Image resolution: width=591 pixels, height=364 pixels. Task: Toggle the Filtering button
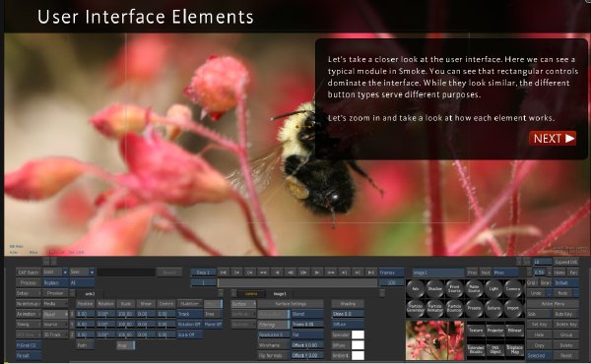(x=274, y=324)
